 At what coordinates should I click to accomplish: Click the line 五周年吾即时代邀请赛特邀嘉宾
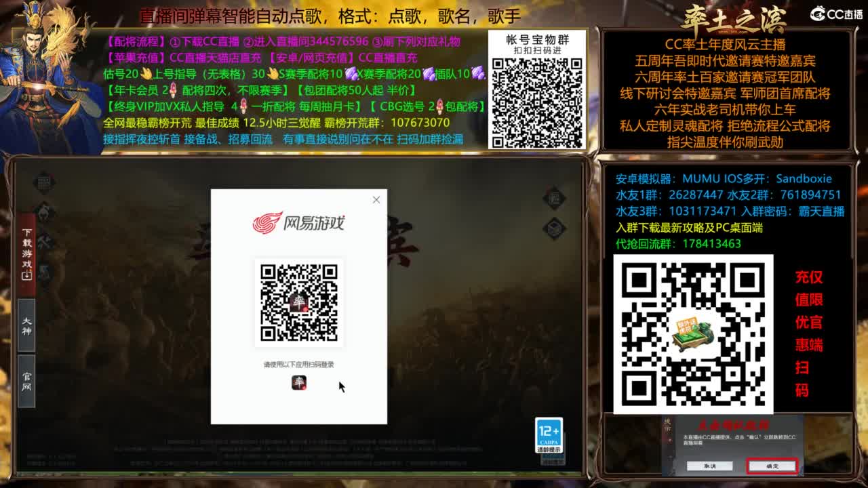[725, 61]
